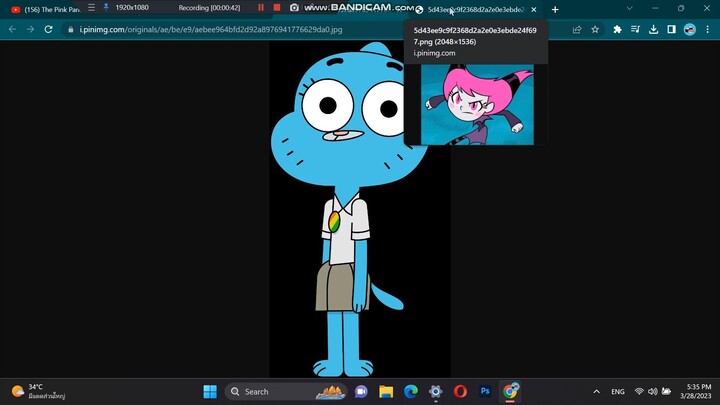Open the volume control
The height and width of the screenshot is (405, 720).
(652, 392)
